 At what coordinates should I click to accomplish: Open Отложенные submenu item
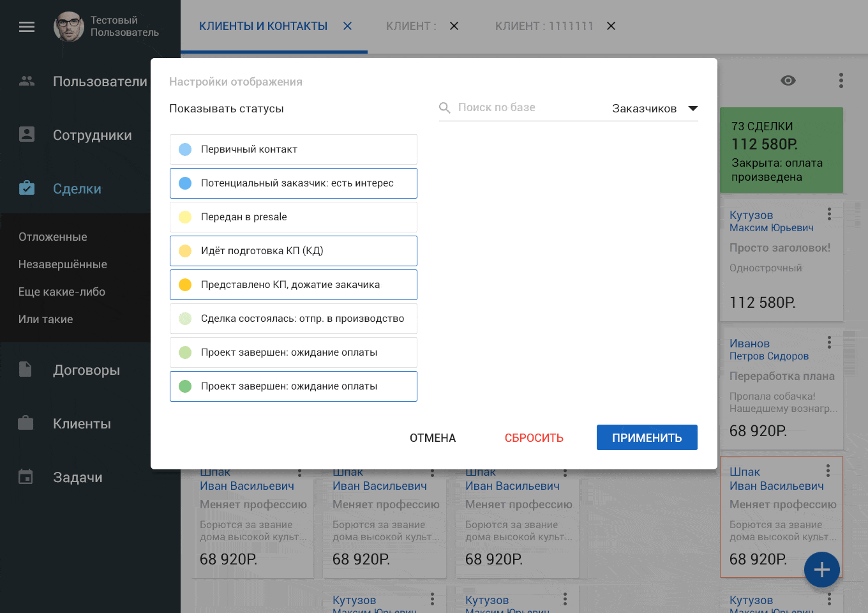click(53, 237)
